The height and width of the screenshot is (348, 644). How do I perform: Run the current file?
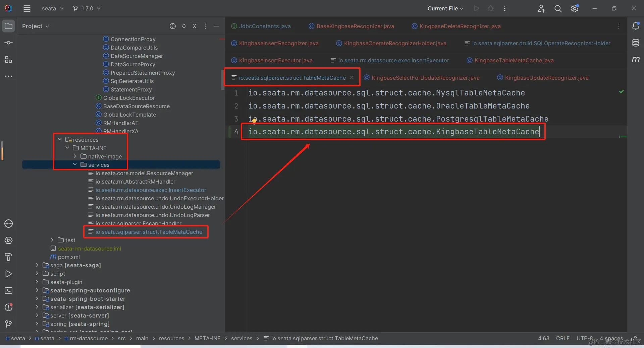pos(476,9)
